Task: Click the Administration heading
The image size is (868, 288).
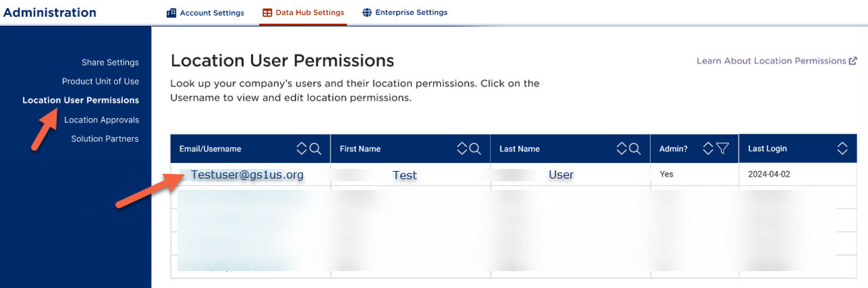Action: pos(50,13)
